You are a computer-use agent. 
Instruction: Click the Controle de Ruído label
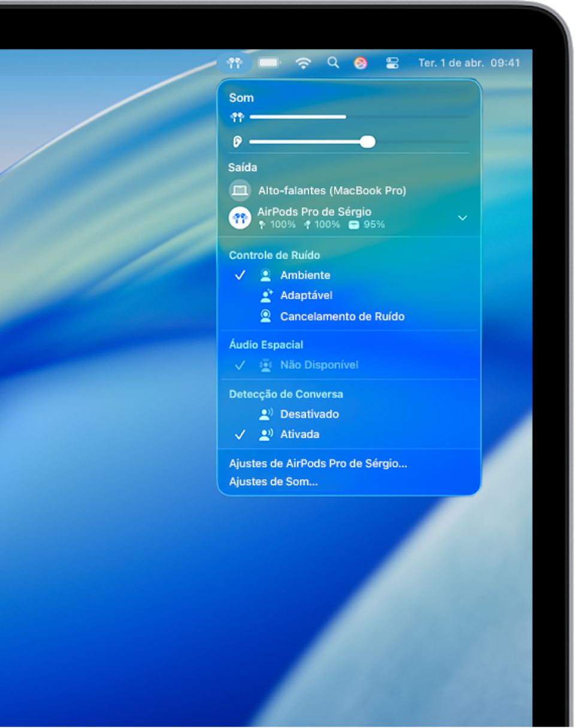point(274,255)
